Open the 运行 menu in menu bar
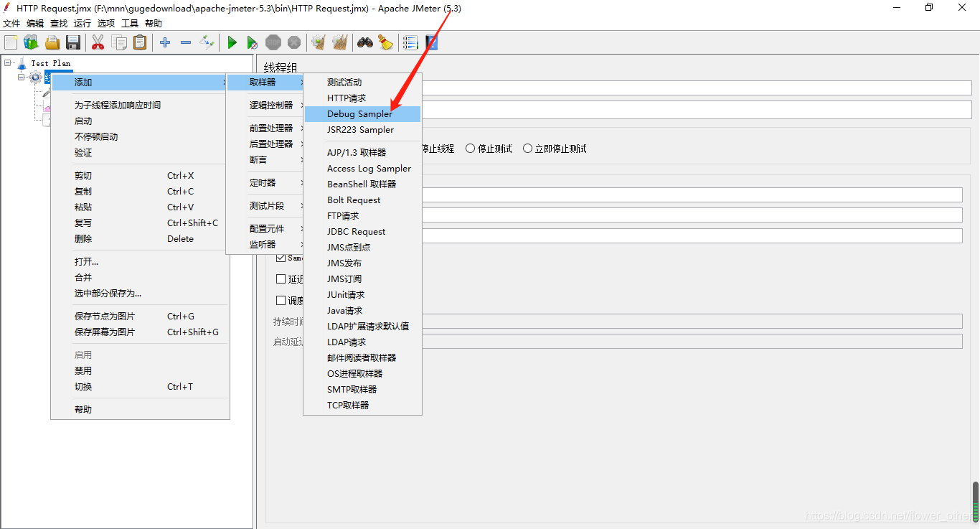 [x=83, y=24]
